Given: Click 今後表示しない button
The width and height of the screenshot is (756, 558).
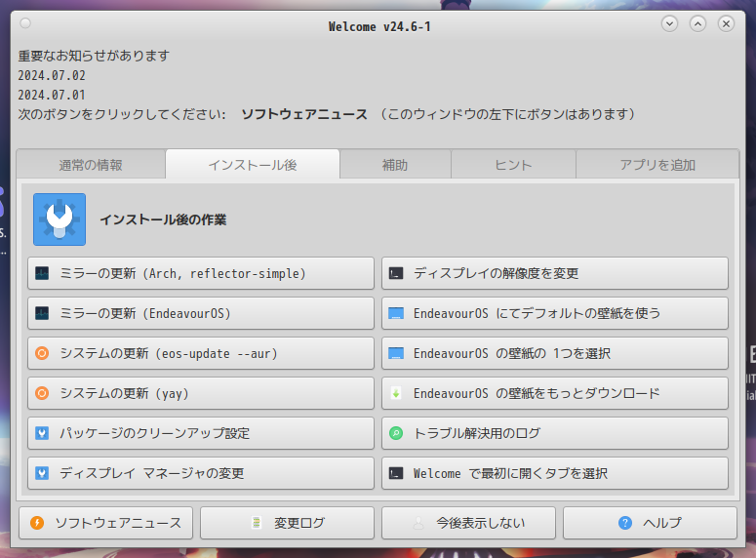Looking at the screenshot, I should click(468, 523).
